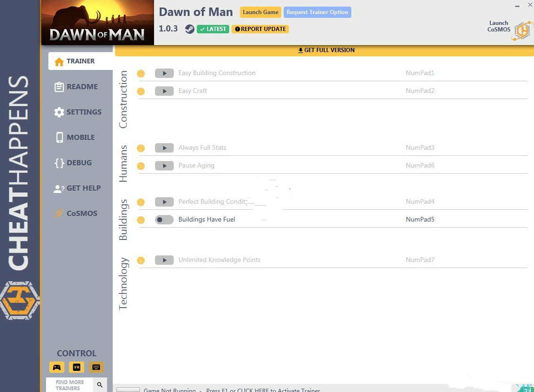534x392 pixels.
Task: Click the Game Not Running status message
Action: (232, 390)
